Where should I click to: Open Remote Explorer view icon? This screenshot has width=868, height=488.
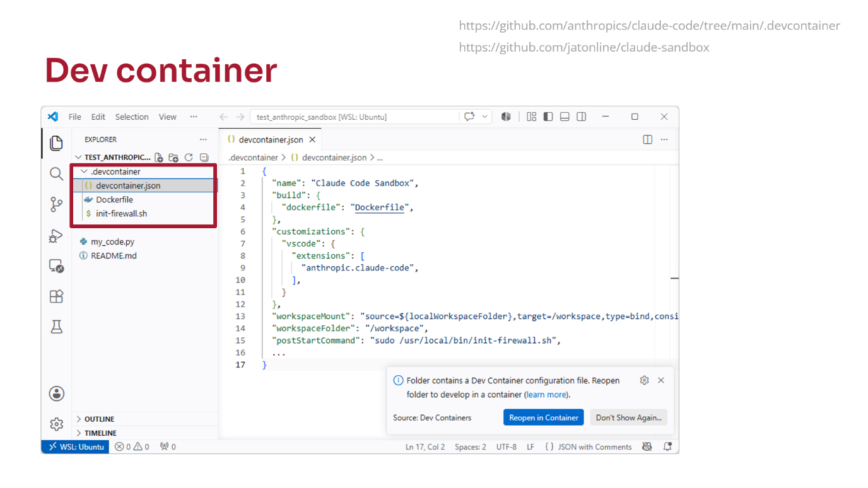[56, 266]
